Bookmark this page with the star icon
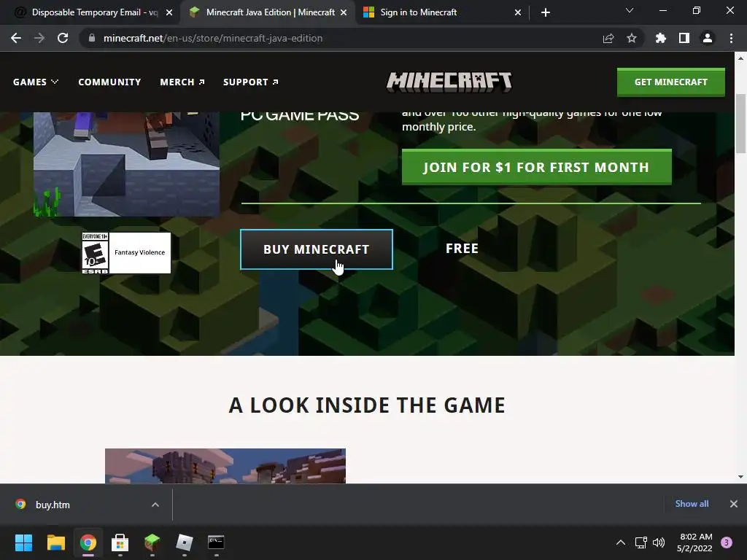 tap(632, 38)
